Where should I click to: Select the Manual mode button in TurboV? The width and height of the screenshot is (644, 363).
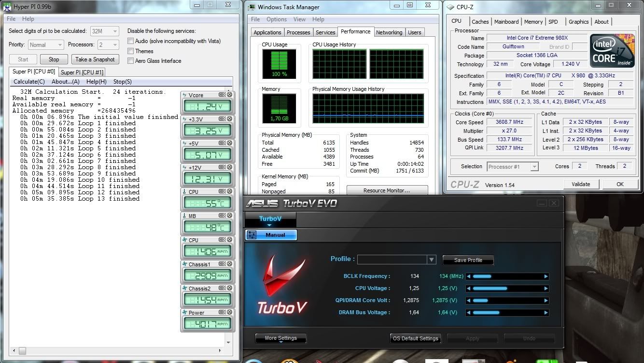point(271,235)
